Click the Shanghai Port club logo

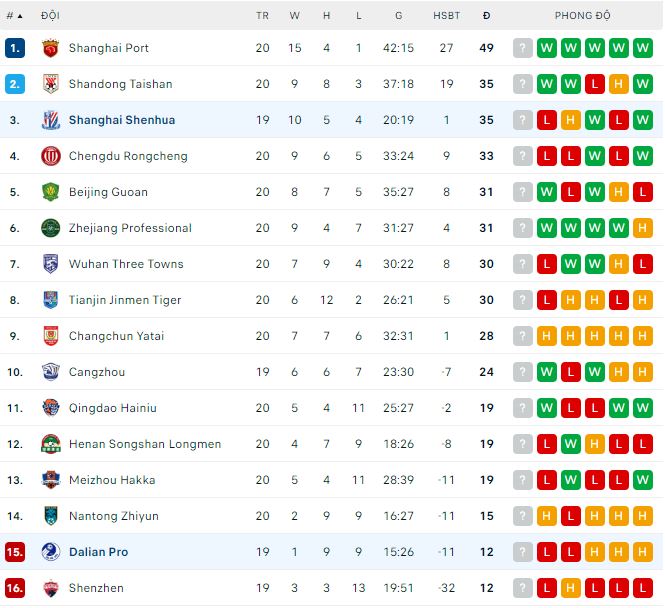50,48
